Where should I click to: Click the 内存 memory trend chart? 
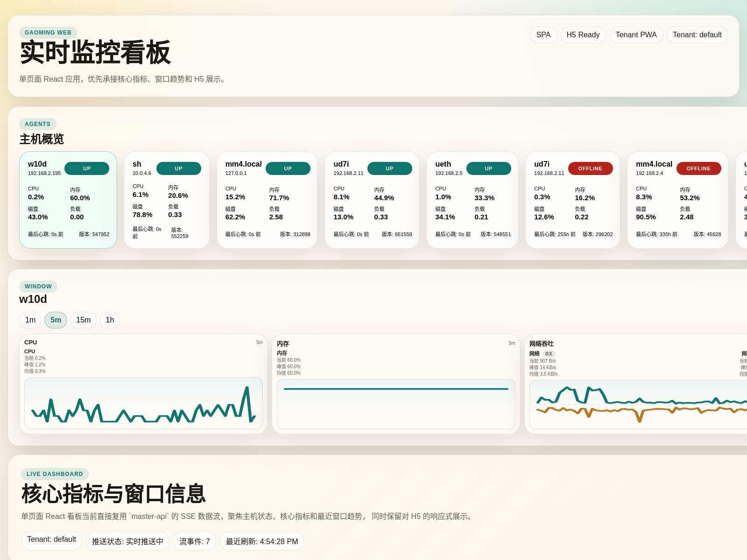pos(396,404)
